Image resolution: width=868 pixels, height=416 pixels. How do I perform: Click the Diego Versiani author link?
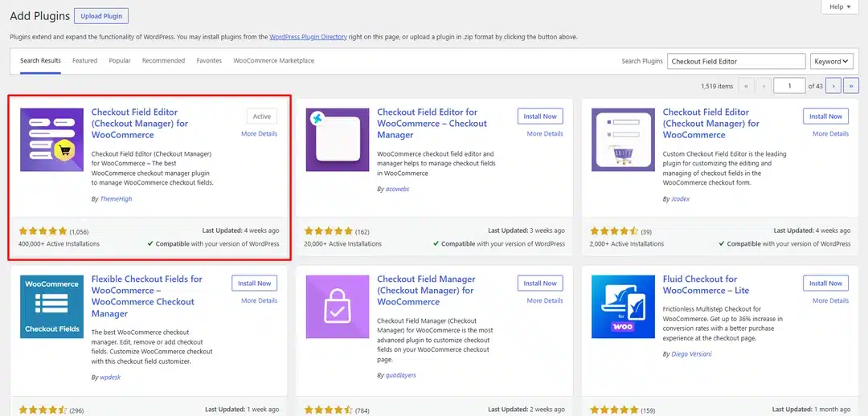click(691, 354)
